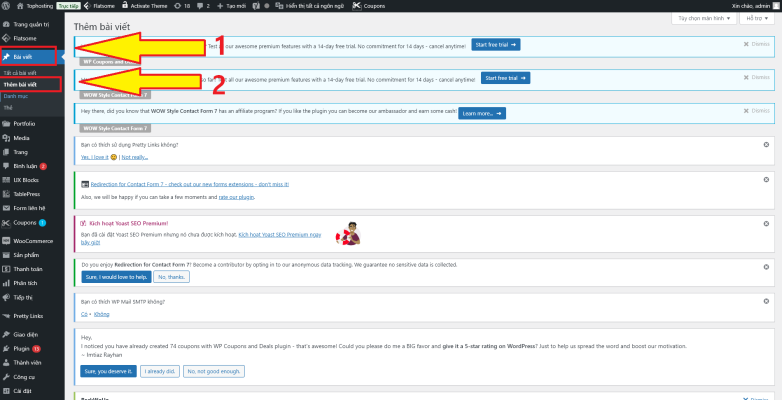Click the Portfolio folder icon in sidebar

coord(7,123)
